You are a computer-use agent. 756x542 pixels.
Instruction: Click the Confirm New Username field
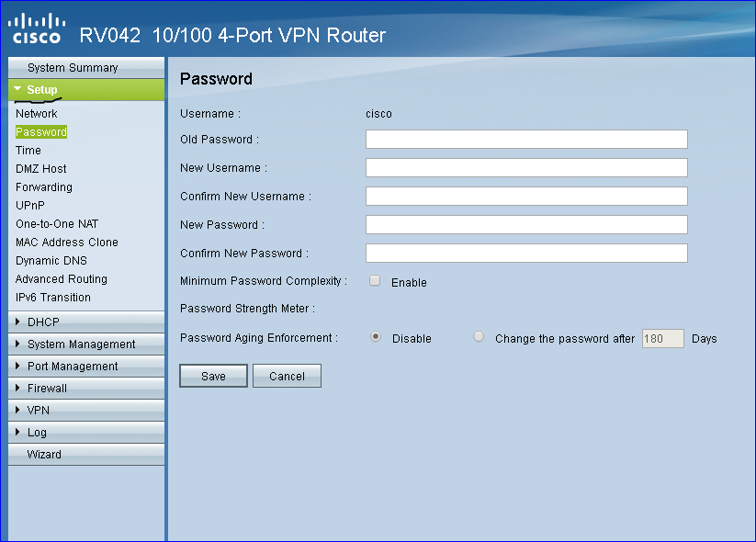[x=526, y=197]
